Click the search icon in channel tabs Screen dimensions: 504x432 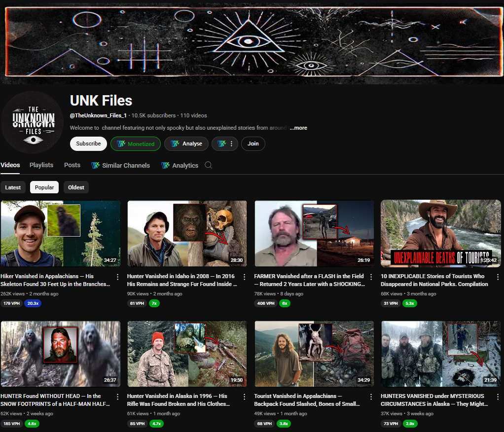click(208, 165)
